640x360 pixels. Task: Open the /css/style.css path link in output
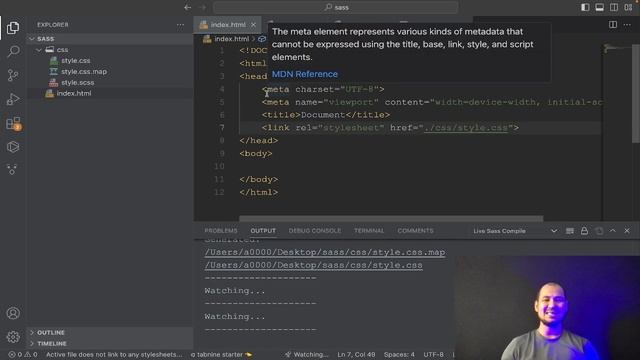point(313,265)
